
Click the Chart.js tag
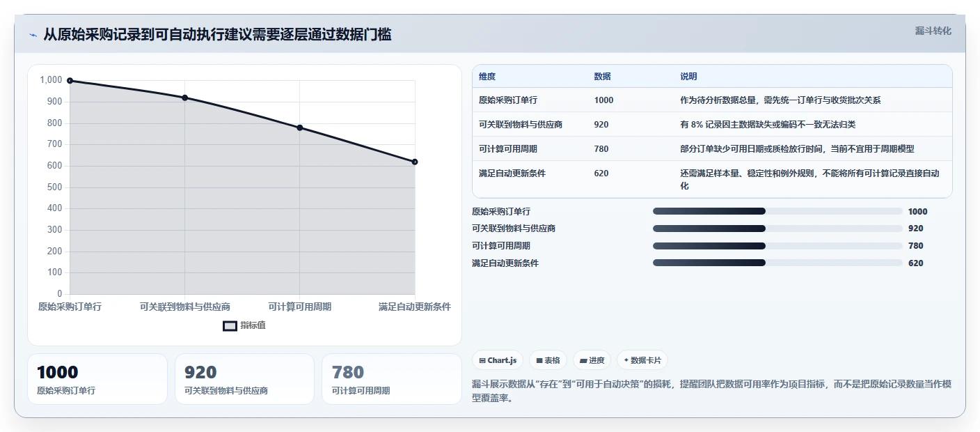pyautogui.click(x=498, y=360)
